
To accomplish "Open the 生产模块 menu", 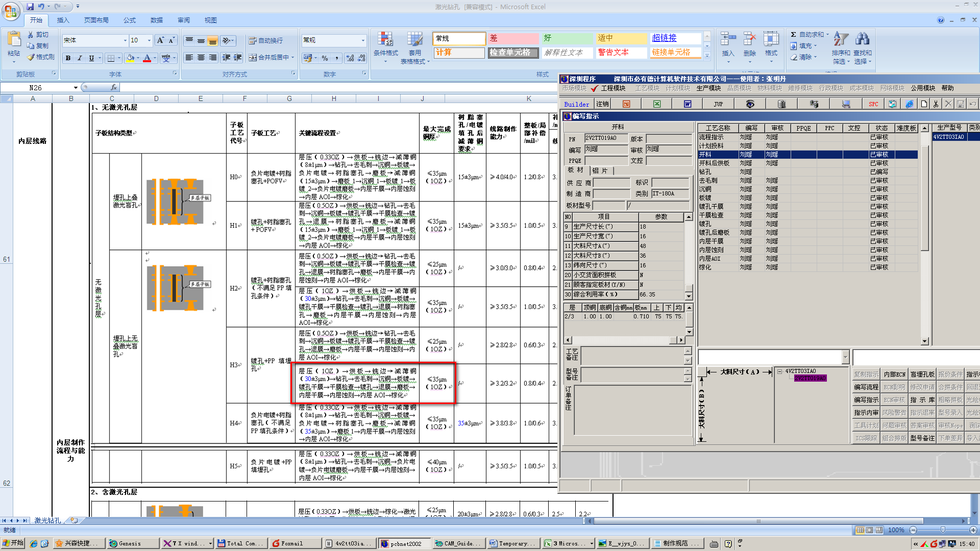I will pyautogui.click(x=708, y=88).
